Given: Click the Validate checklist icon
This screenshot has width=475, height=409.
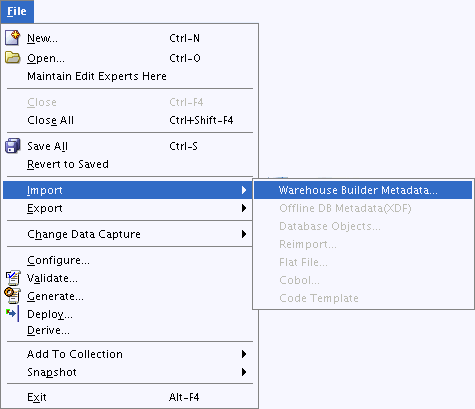Looking at the screenshot, I should coord(13,278).
